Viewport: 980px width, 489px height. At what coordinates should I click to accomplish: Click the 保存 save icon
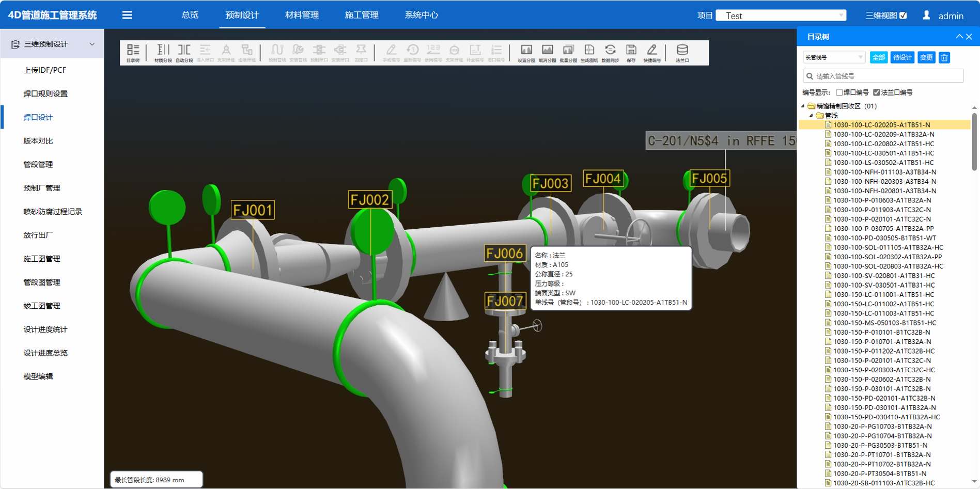(x=631, y=52)
